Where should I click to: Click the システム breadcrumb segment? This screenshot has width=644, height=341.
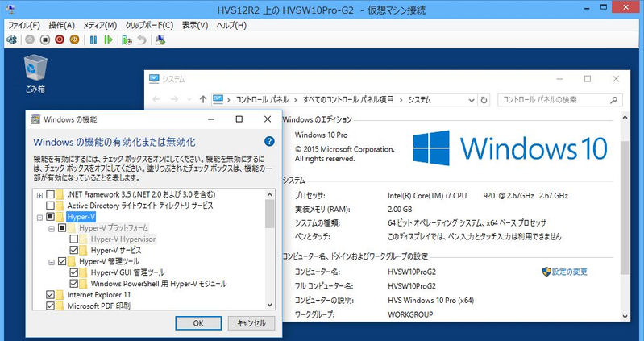point(419,100)
